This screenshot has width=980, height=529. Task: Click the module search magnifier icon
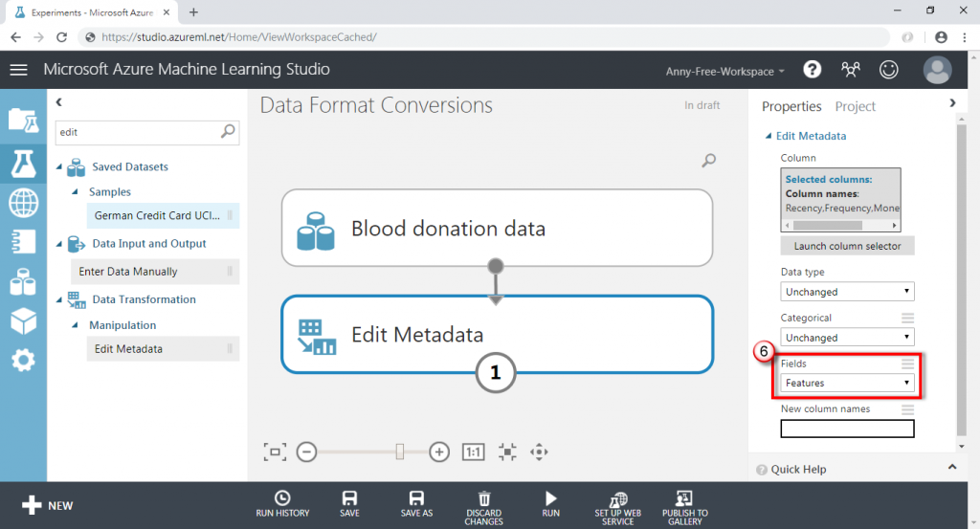(x=228, y=131)
